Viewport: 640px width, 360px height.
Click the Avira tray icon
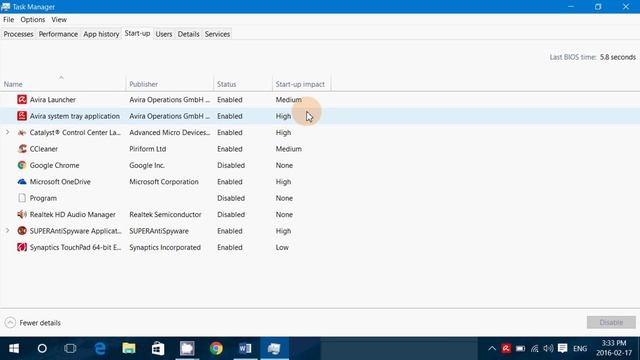pyautogui.click(x=506, y=349)
